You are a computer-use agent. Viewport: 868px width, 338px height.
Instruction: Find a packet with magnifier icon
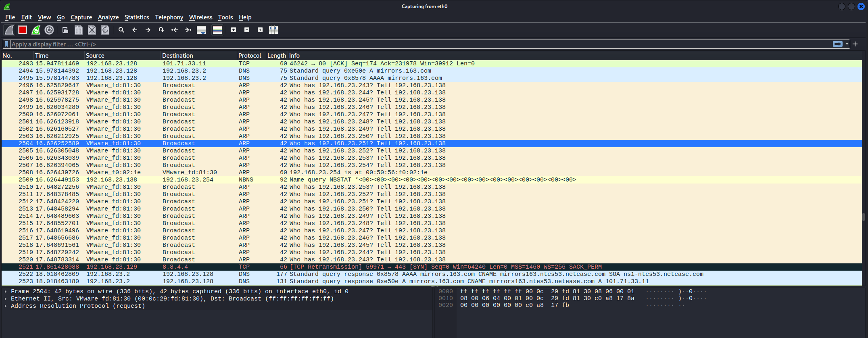(121, 30)
